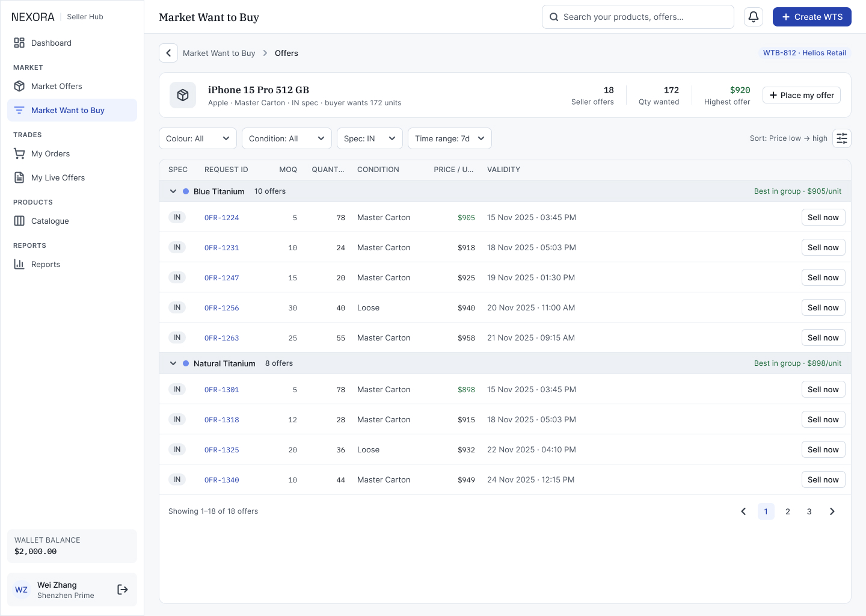Click the REQUEST ID column header
Image resolution: width=866 pixels, height=616 pixels.
[x=226, y=170]
